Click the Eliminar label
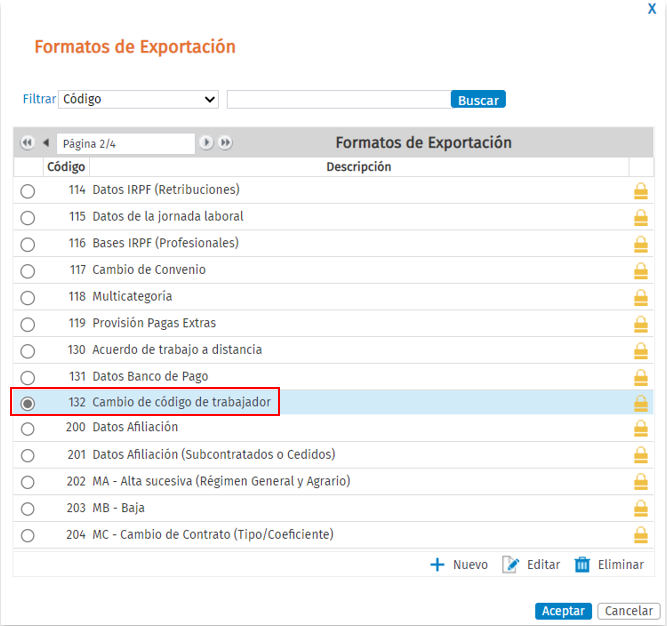 [x=621, y=565]
